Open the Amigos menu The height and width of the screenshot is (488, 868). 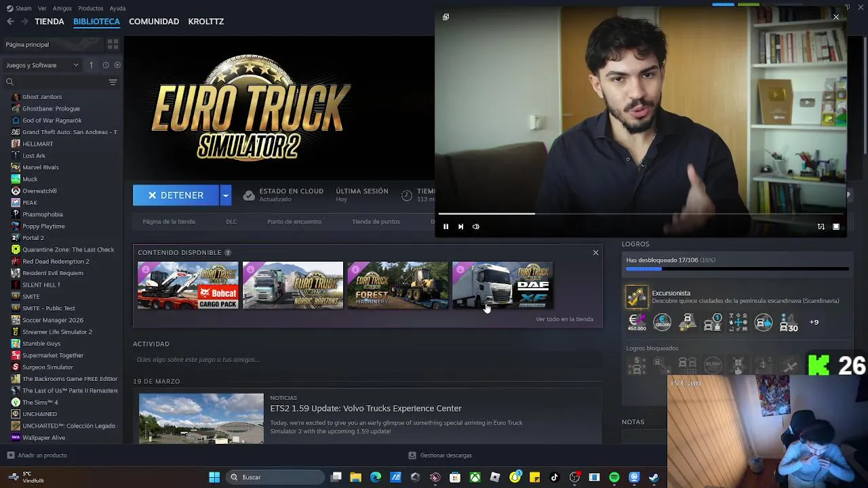coord(62,8)
